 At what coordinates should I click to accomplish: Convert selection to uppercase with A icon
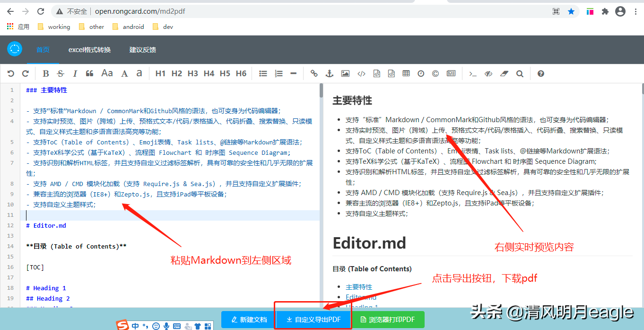(124, 73)
